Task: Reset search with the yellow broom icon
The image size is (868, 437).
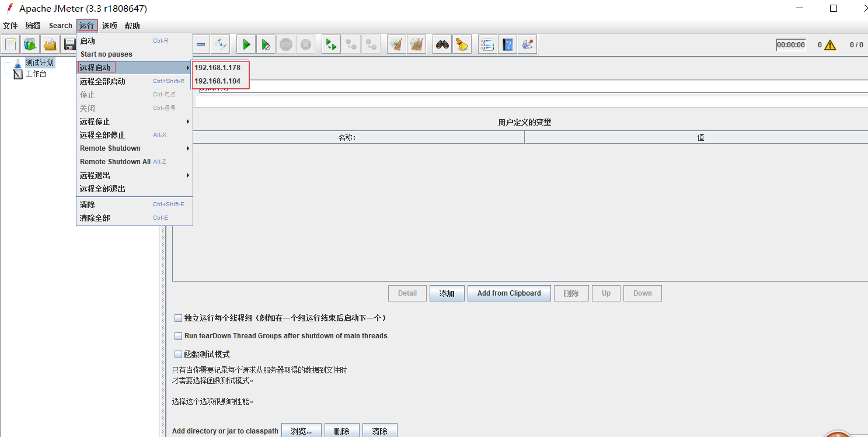Action: click(x=462, y=44)
